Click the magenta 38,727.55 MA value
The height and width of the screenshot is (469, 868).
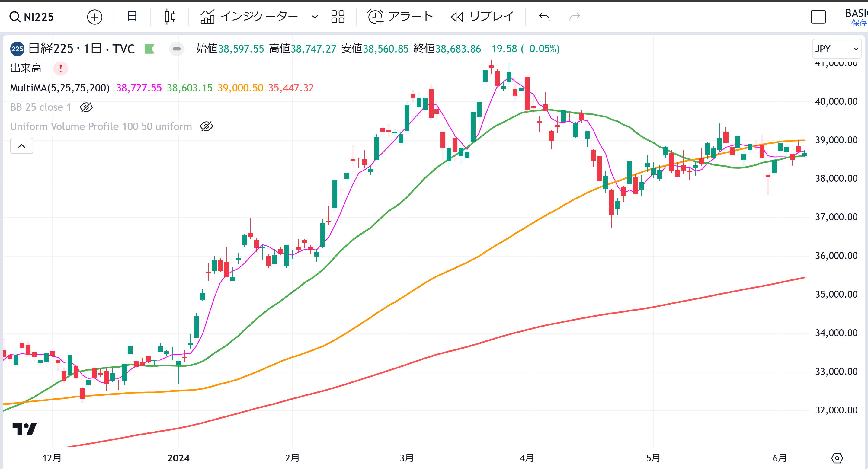coord(139,88)
